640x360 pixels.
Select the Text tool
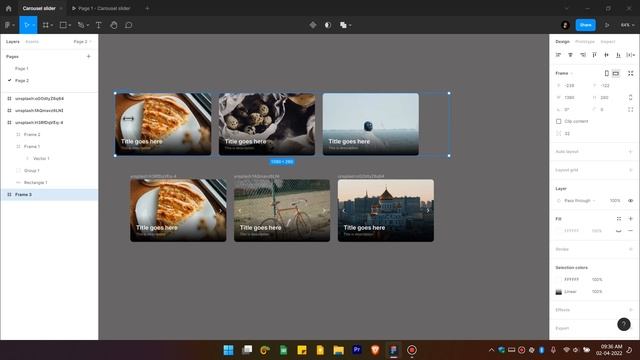98,25
